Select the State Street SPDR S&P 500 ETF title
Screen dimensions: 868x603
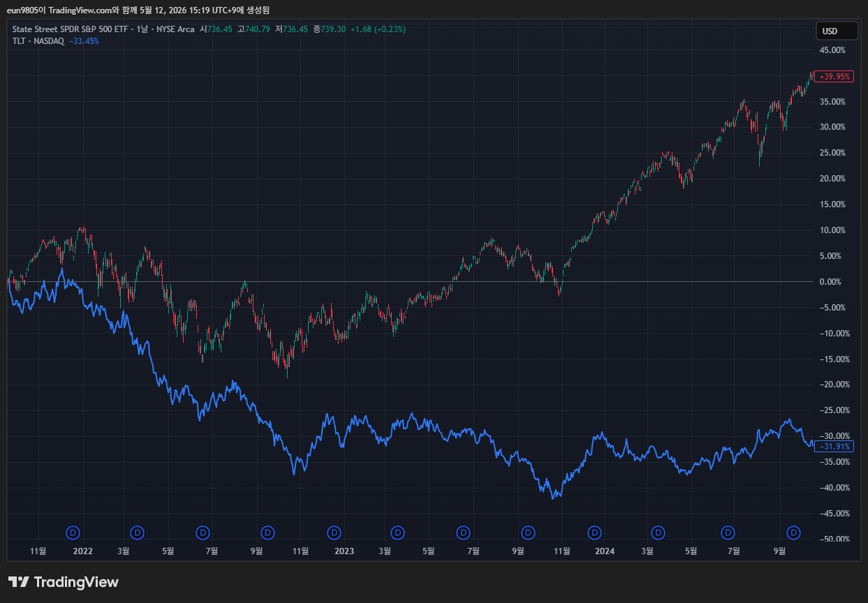point(72,29)
